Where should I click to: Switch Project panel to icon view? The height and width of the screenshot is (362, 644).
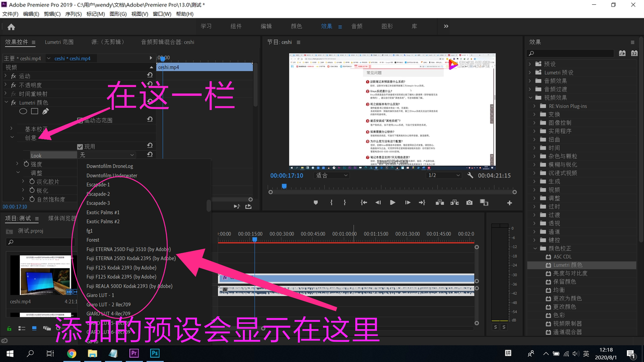[x=34, y=328]
